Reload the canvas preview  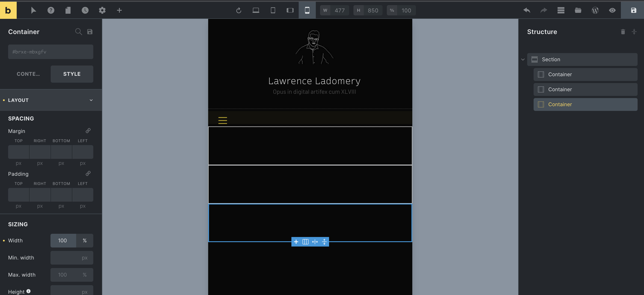click(x=239, y=10)
